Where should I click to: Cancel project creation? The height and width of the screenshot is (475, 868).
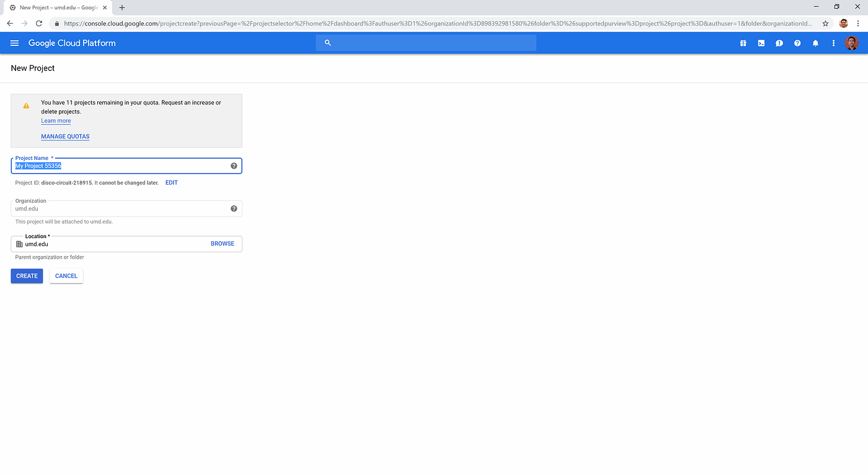tap(66, 275)
